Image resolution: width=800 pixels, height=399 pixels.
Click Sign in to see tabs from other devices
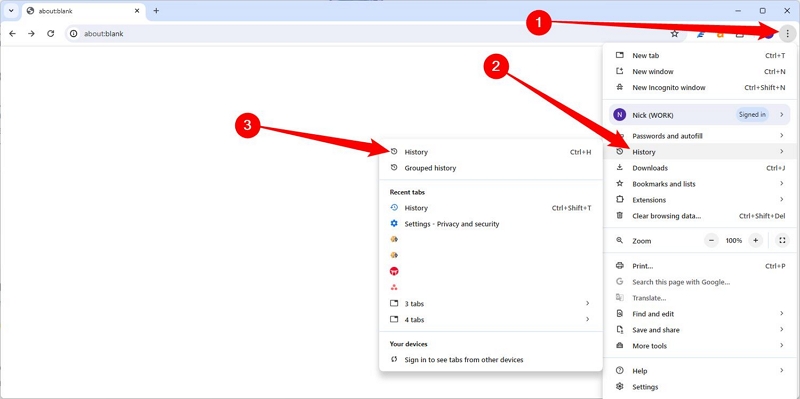(490, 360)
